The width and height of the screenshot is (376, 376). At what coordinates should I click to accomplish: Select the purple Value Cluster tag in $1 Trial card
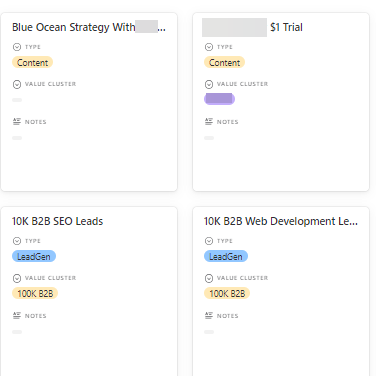point(219,99)
